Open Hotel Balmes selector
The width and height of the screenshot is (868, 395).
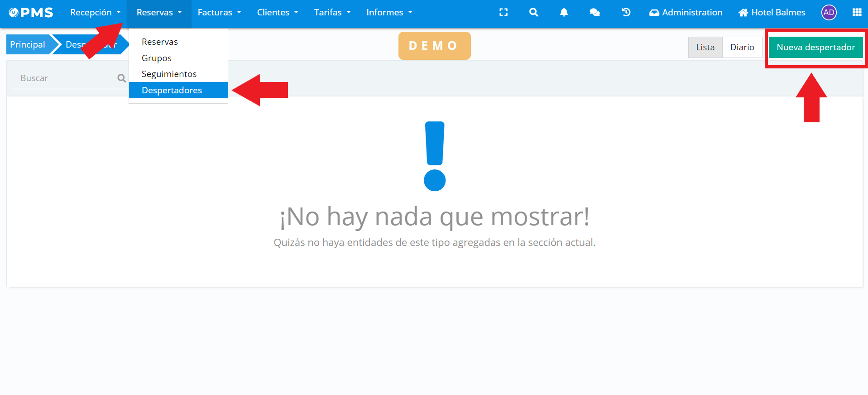(772, 12)
